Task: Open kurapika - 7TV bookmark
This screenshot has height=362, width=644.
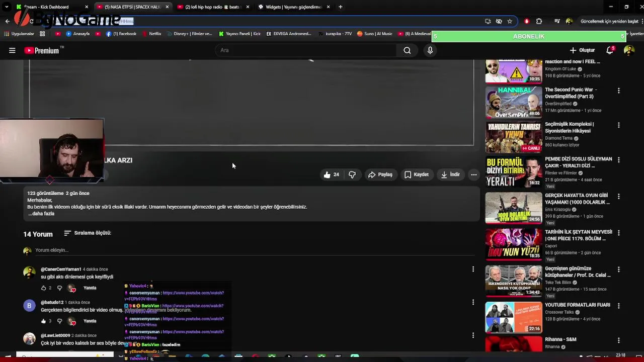Action: click(335, 34)
